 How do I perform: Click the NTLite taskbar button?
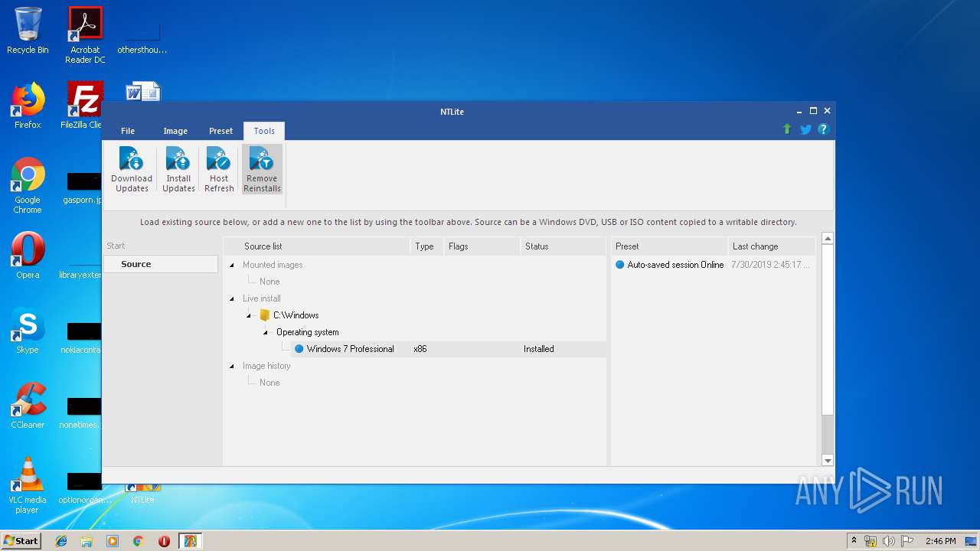point(190,541)
